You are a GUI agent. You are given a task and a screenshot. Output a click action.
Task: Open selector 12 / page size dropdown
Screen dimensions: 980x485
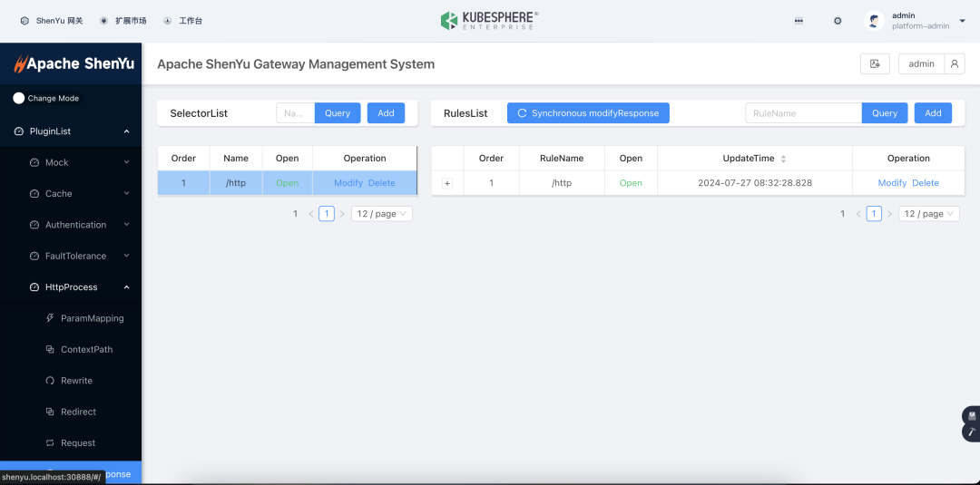coord(382,213)
